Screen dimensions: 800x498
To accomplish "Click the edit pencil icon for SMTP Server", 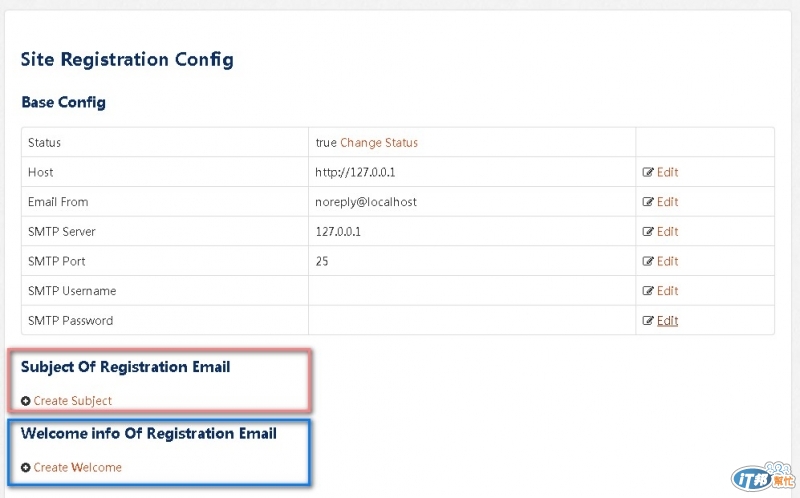I will (647, 232).
